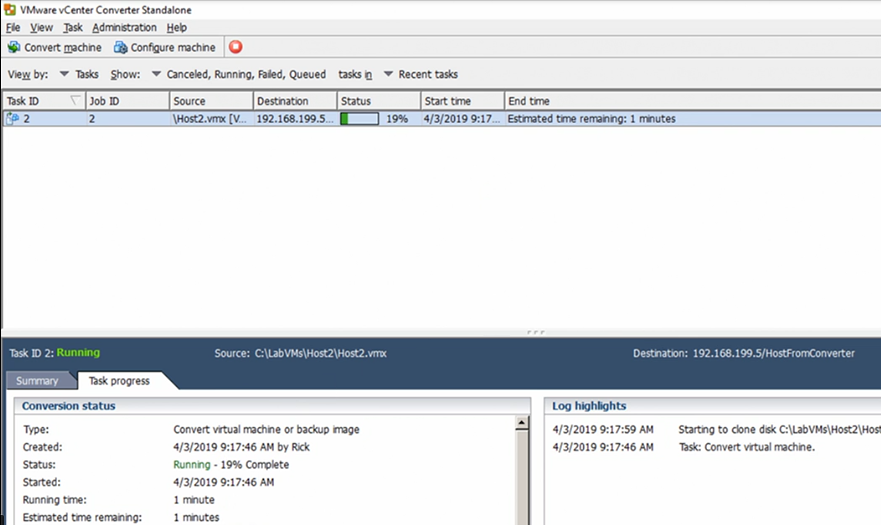Click the pane splitter grip above task details

(x=535, y=332)
